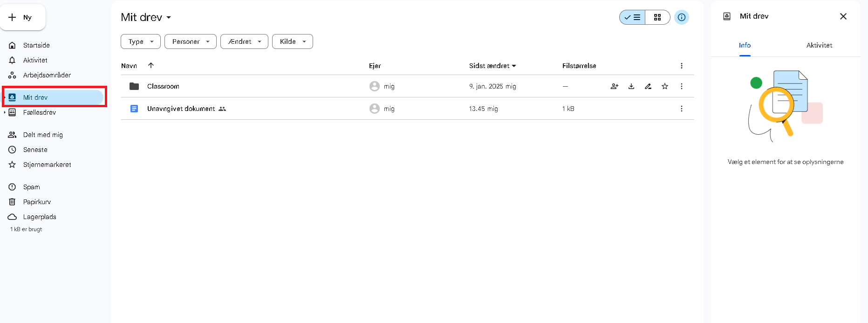868x323 pixels.
Task: Open the Type filter dropdown
Action: click(140, 41)
